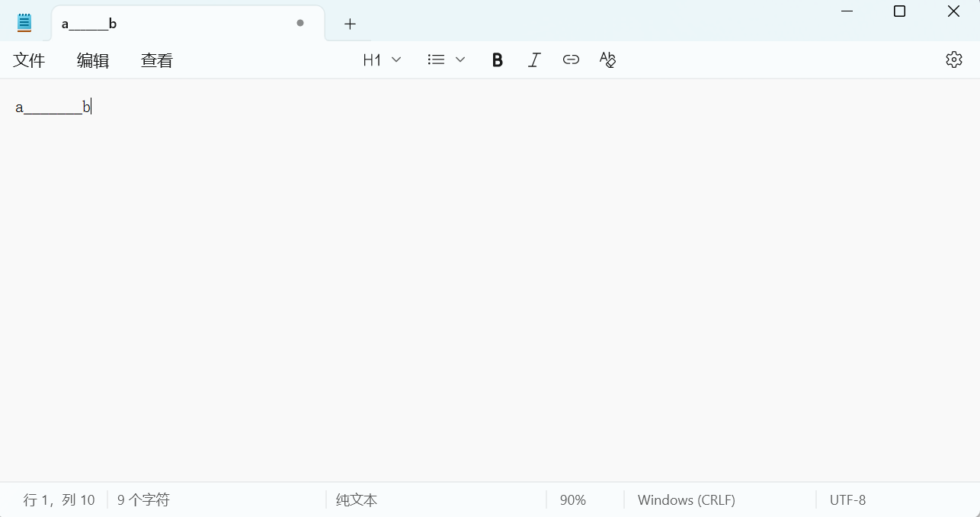Open the 编辑 menu
The height and width of the screenshot is (517, 980).
(92, 59)
